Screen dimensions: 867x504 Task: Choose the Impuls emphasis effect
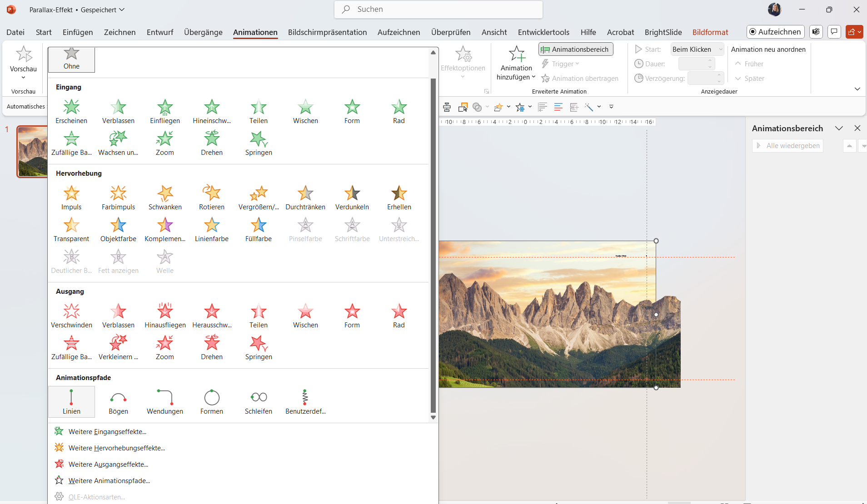tap(71, 198)
